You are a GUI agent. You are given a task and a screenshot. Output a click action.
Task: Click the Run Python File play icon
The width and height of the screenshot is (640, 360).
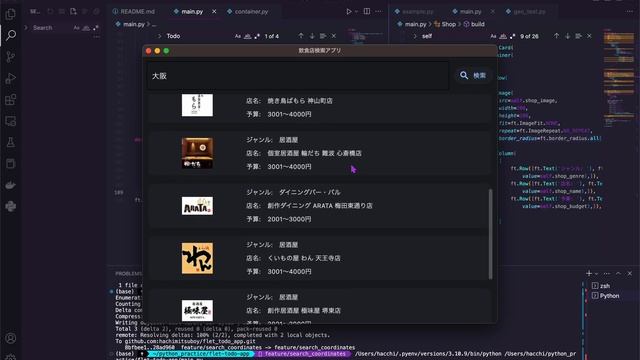click(x=349, y=11)
